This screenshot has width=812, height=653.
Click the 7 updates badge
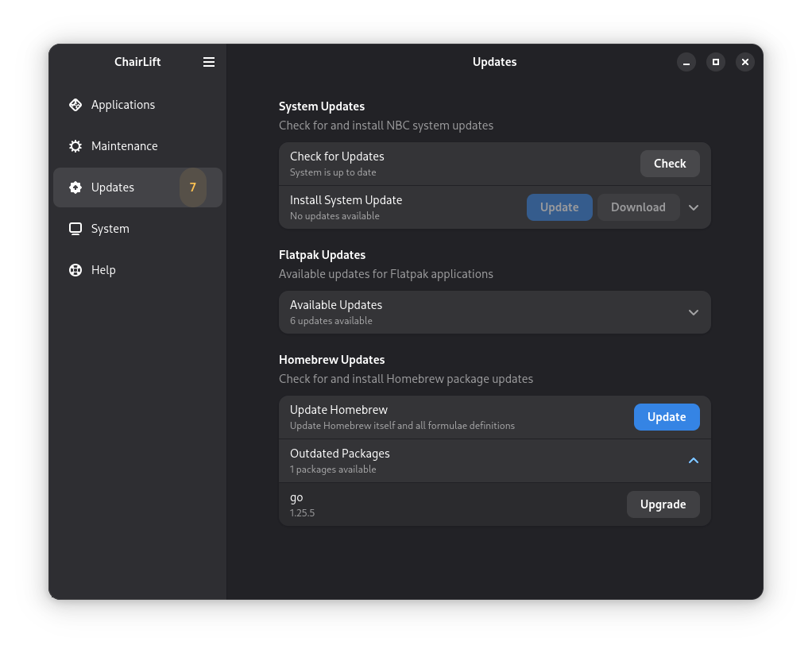[192, 187]
